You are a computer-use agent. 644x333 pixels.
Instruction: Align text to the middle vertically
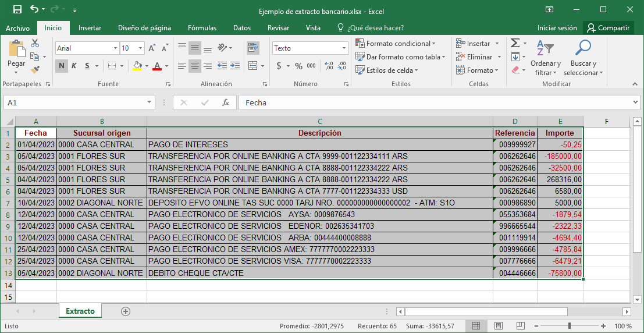coord(195,48)
